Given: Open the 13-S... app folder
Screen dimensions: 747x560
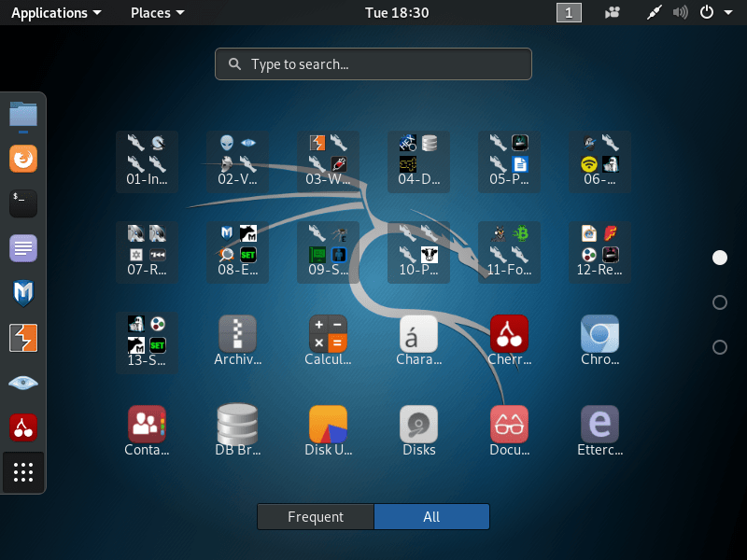Looking at the screenshot, I should [147, 343].
